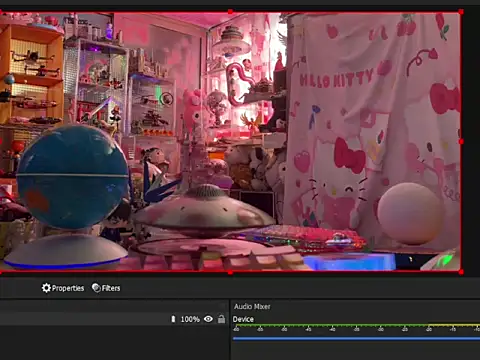480x360 pixels.
Task: Click the yellow section of the level meter
Action: coord(454,325)
